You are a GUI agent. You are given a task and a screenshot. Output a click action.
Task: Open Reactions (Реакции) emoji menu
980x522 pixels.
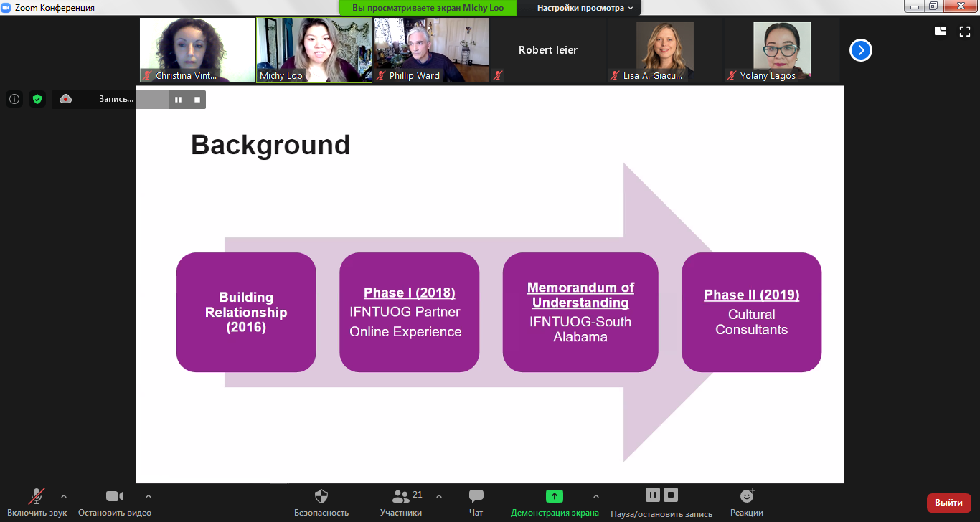[x=746, y=496]
